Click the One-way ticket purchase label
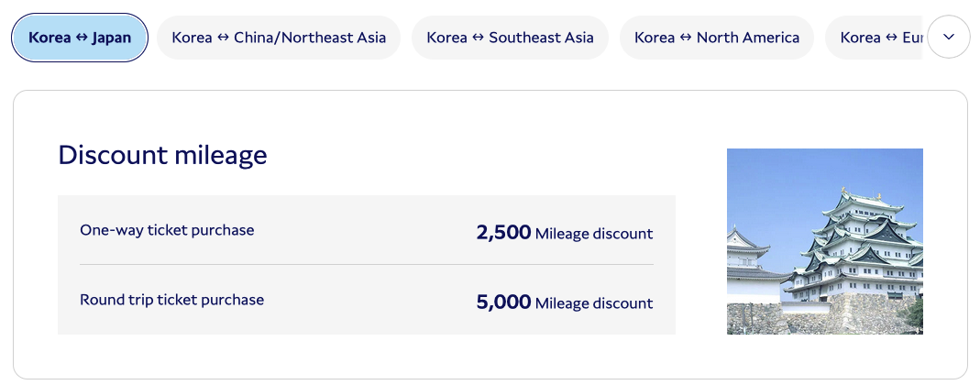The width and height of the screenshot is (980, 385). (x=167, y=230)
